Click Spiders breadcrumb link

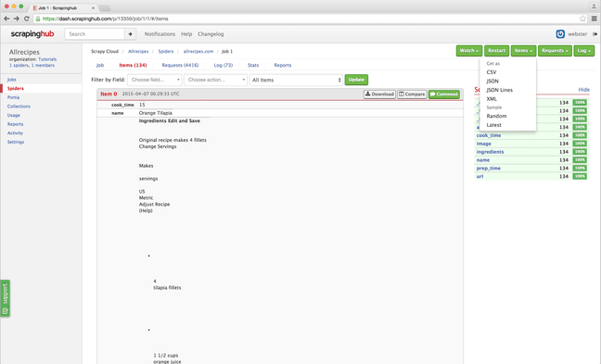point(166,51)
